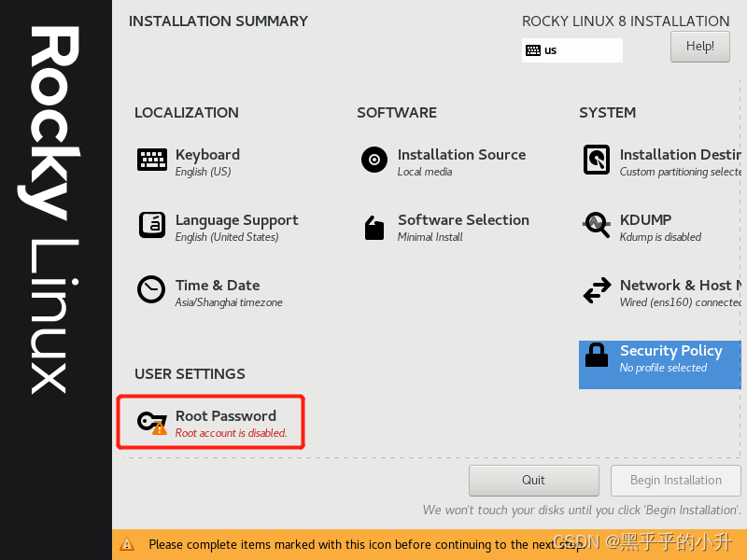Click the Root Password key icon
Image resolution: width=747 pixels, height=560 pixels.
coord(152,423)
